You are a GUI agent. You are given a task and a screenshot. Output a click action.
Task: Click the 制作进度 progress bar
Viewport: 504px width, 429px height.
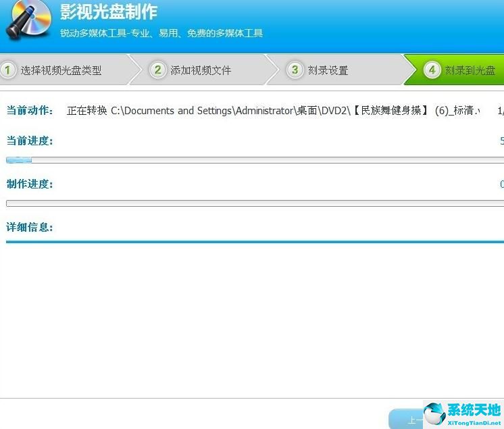point(255,203)
